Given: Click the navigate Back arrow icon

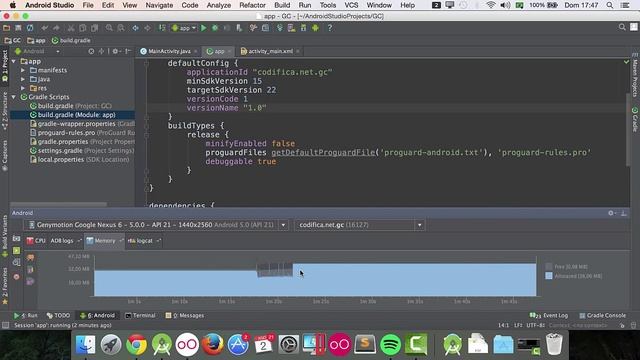Looking at the screenshot, I should point(135,28).
